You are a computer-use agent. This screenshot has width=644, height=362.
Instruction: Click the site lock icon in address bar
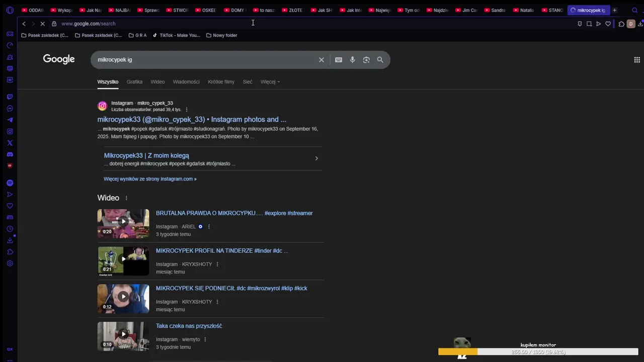pyautogui.click(x=54, y=24)
